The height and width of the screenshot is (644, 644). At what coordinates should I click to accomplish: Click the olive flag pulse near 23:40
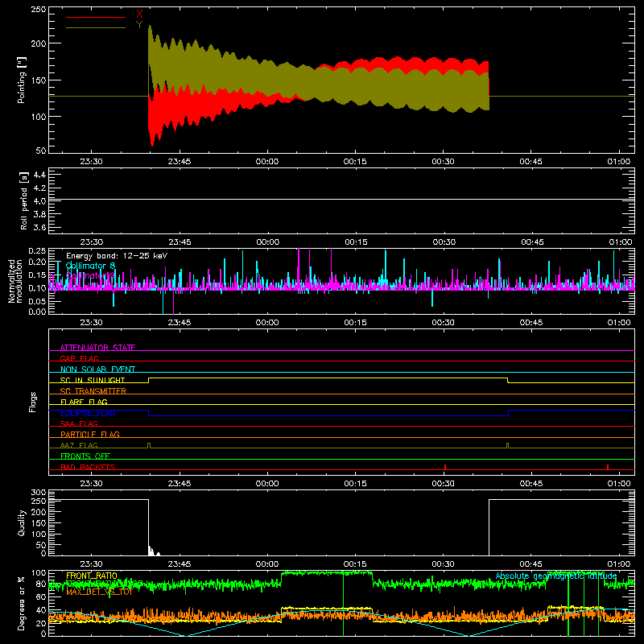pyautogui.click(x=149, y=446)
